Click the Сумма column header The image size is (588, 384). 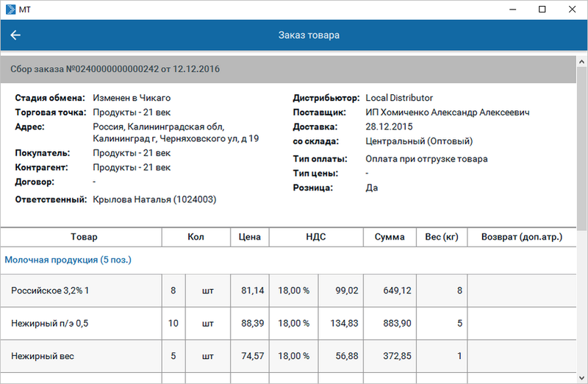coord(390,237)
